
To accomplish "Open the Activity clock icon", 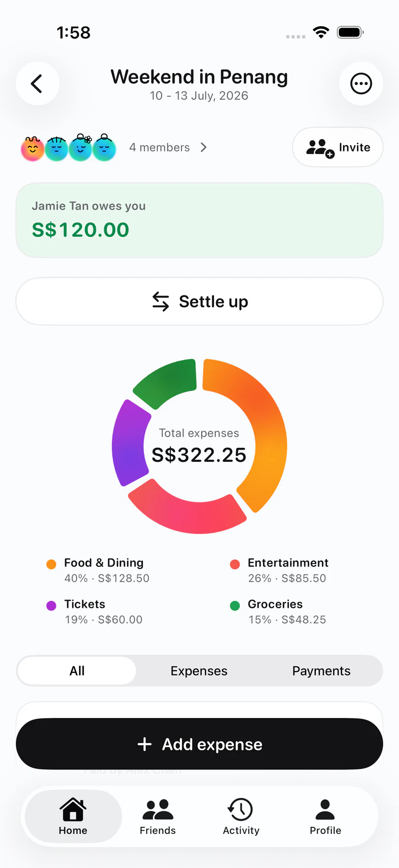I will pos(240,809).
